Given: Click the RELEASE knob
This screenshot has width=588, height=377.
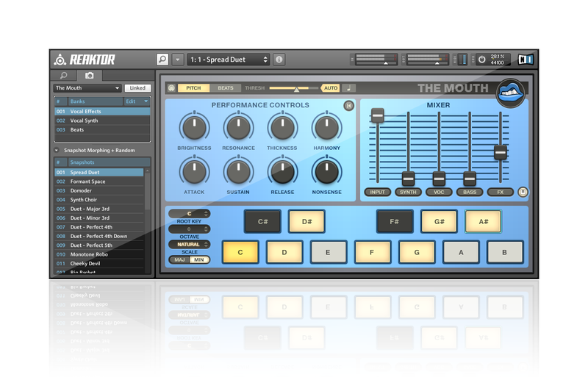Looking at the screenshot, I should click(282, 171).
